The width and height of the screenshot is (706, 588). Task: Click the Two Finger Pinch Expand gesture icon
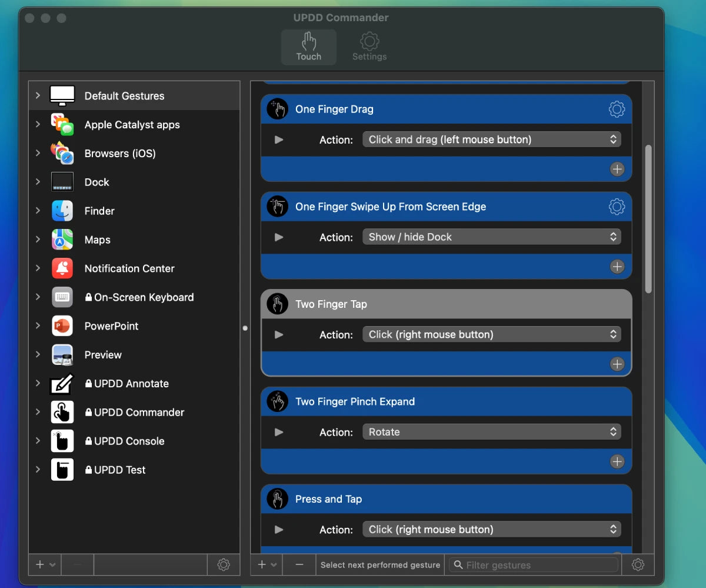[278, 401]
